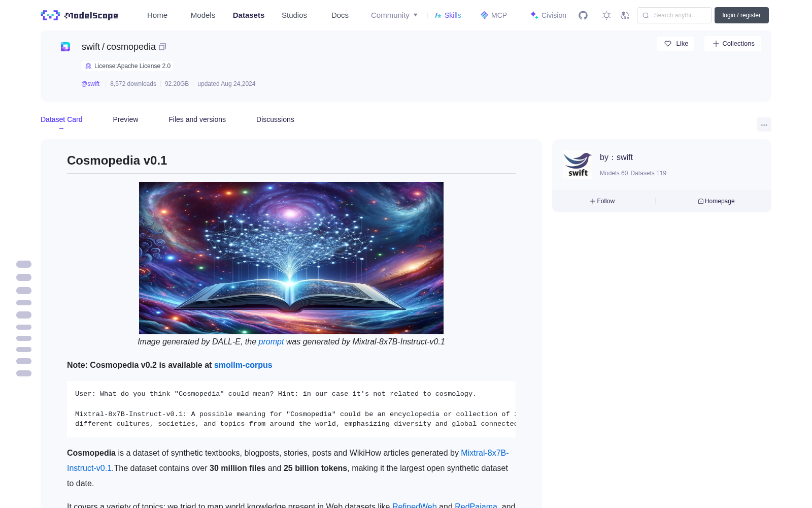Add dataset to Collections

[733, 44]
